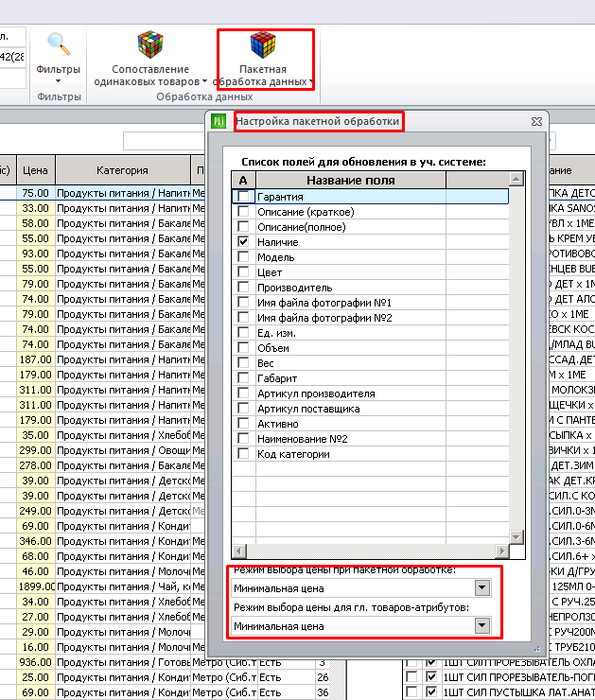Viewport: 595px width, 700px height.
Task: Tick the Активно checkbox
Action: click(243, 424)
